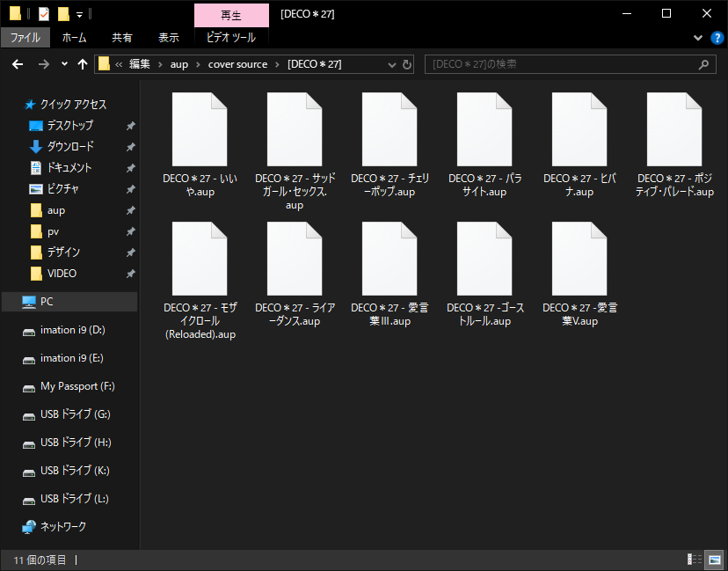Open the ダウンロード quick access item
Screen dimensions: 728x571
coord(69,146)
